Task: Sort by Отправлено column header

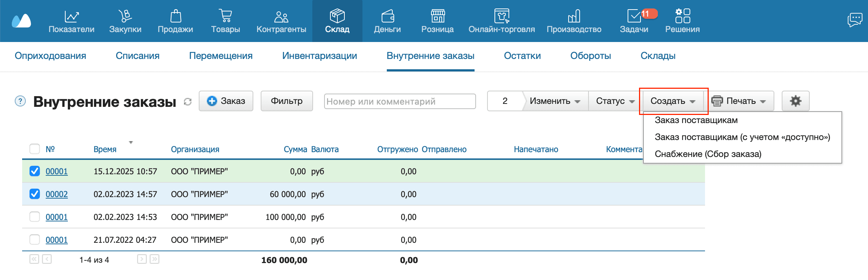Action: [444, 149]
